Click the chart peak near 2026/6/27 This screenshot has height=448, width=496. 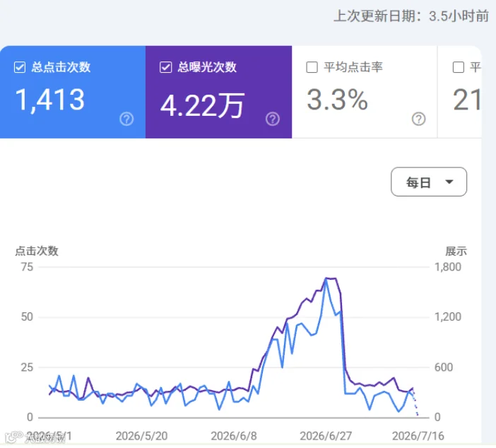[326, 278]
